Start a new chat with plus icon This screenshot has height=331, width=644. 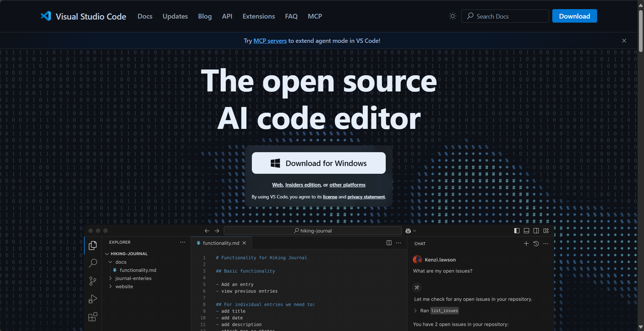[x=526, y=244]
